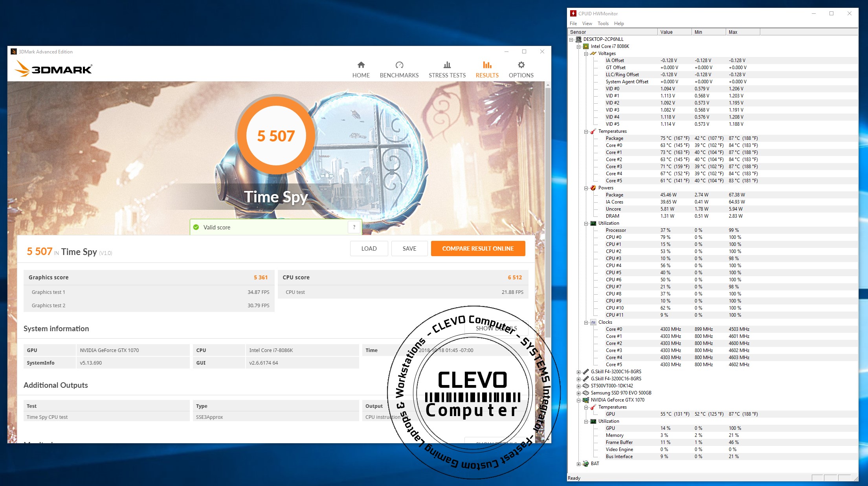
Task: Go to the 3DMark Home icon
Action: (361, 65)
